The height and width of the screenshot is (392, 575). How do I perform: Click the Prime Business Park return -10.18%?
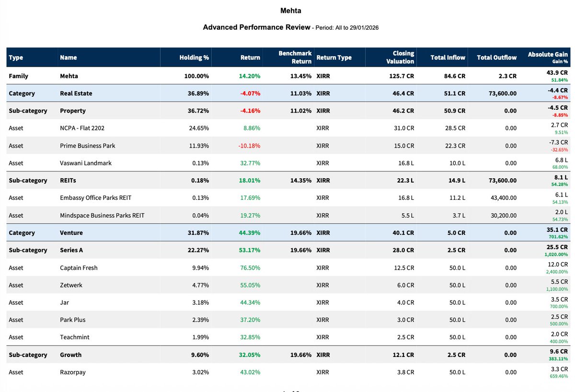[250, 146]
